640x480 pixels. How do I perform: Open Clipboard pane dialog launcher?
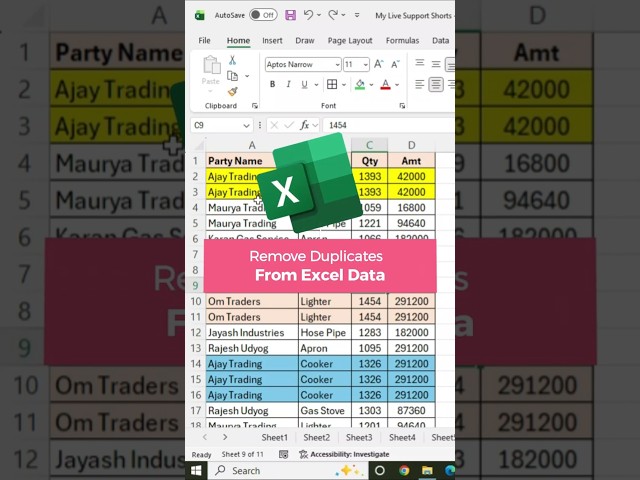click(x=255, y=106)
